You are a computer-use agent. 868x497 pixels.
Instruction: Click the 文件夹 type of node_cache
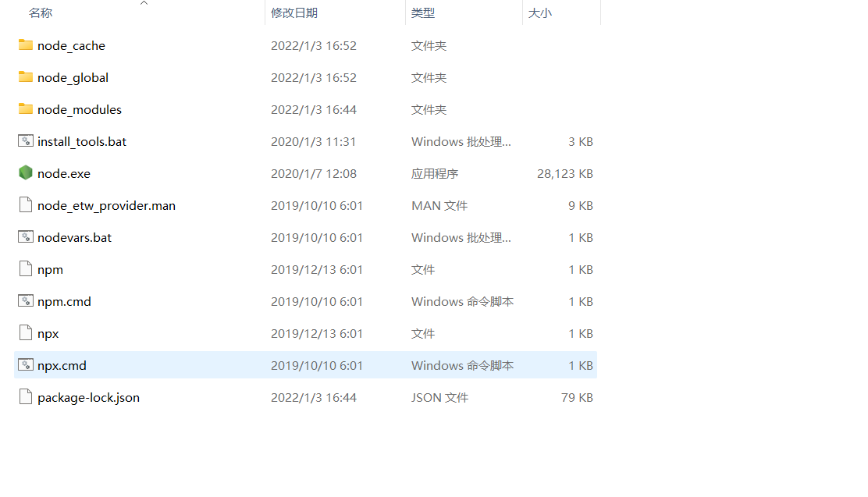pos(429,46)
